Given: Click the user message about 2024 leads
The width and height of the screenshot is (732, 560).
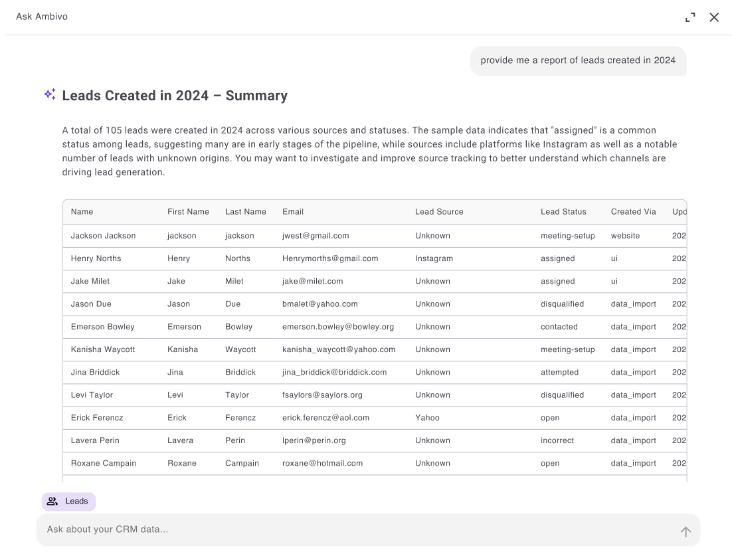Looking at the screenshot, I should pyautogui.click(x=578, y=60).
